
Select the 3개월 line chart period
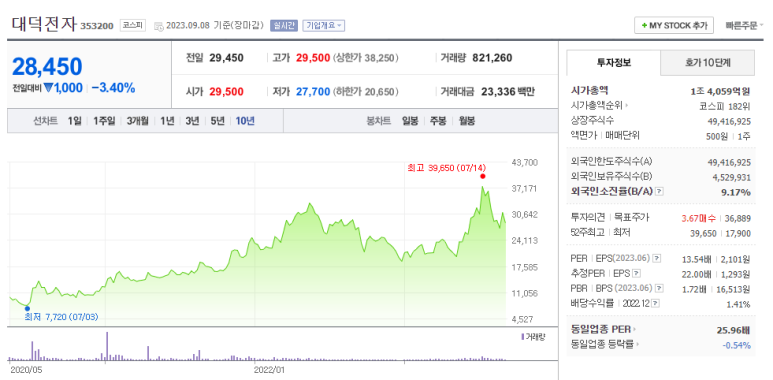(137, 121)
